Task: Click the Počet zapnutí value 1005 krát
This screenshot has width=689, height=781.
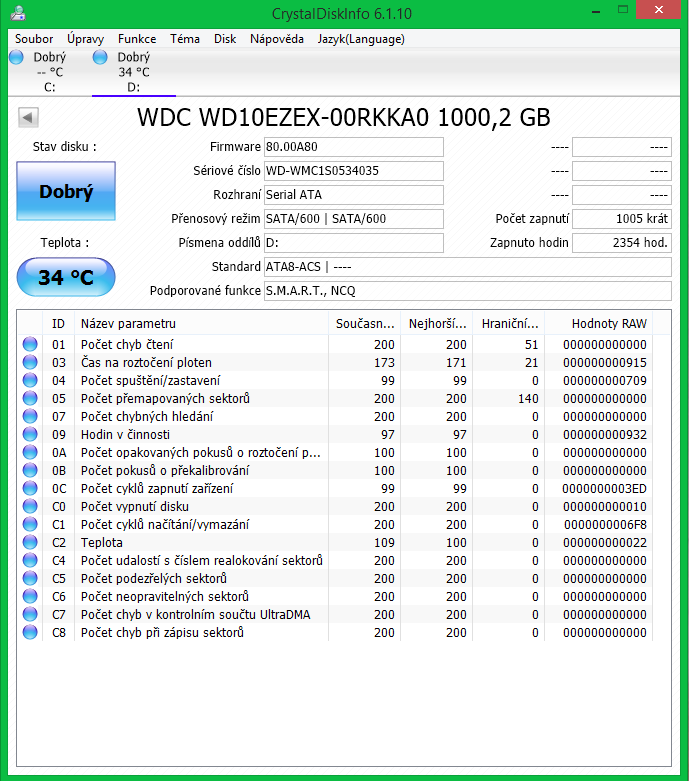Action: click(622, 219)
